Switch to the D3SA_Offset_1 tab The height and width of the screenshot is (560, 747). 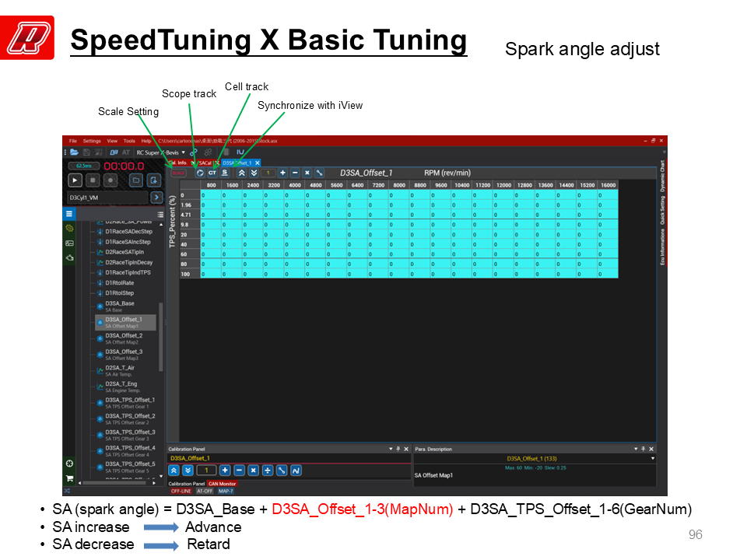pos(237,163)
